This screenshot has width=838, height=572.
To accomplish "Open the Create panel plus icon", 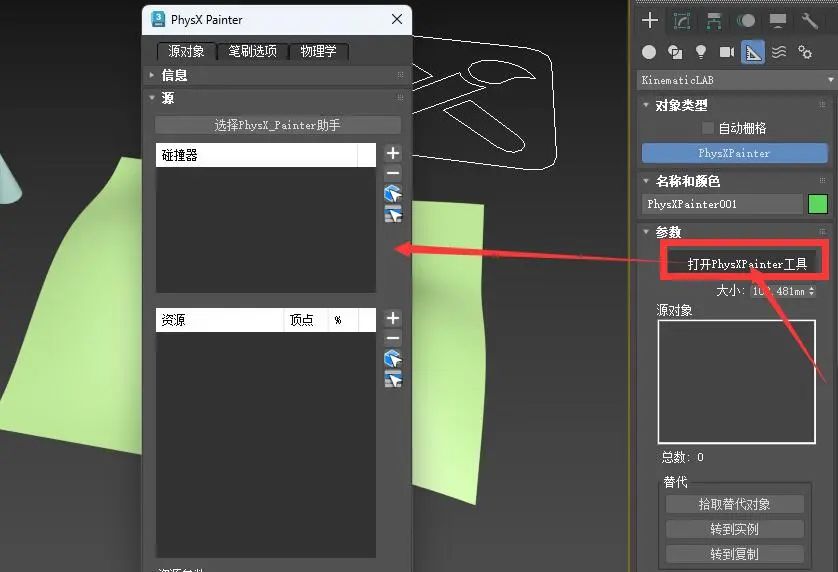I will (x=649, y=21).
